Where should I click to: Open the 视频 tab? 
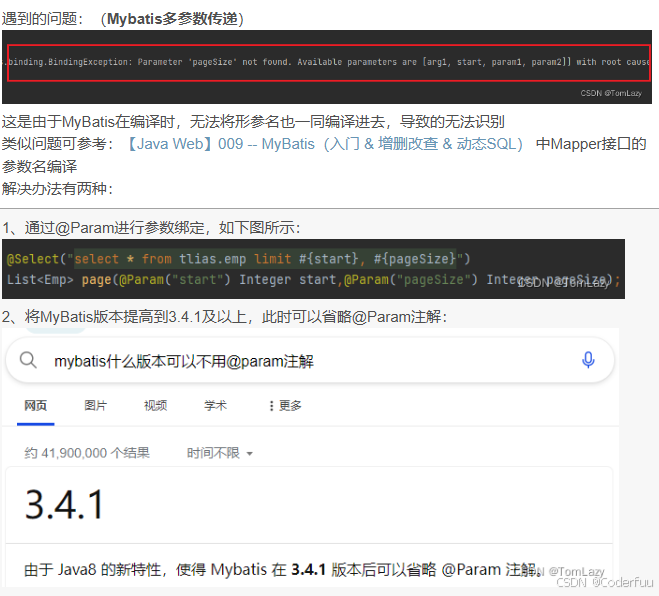tap(156, 406)
